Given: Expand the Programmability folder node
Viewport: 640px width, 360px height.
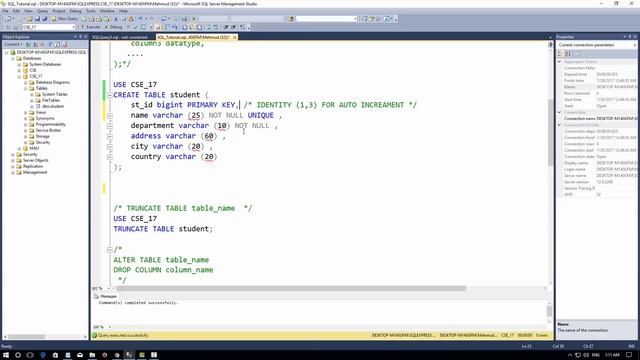Looking at the screenshot, I should tap(26, 124).
